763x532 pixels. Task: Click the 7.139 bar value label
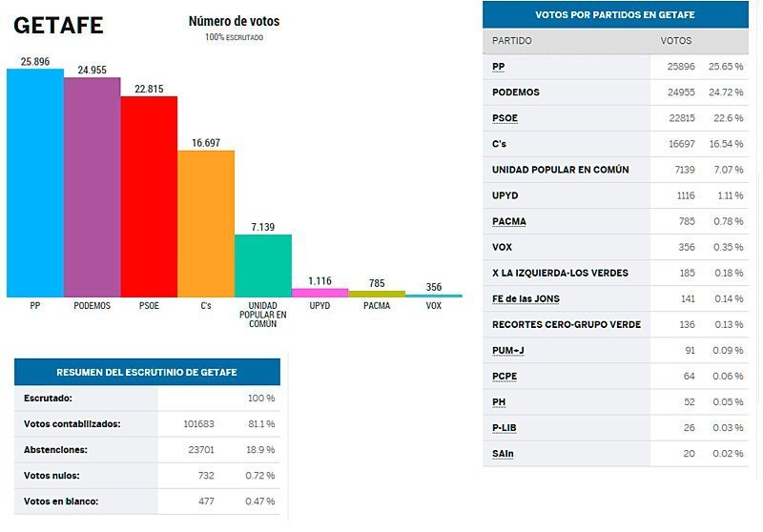click(x=263, y=227)
